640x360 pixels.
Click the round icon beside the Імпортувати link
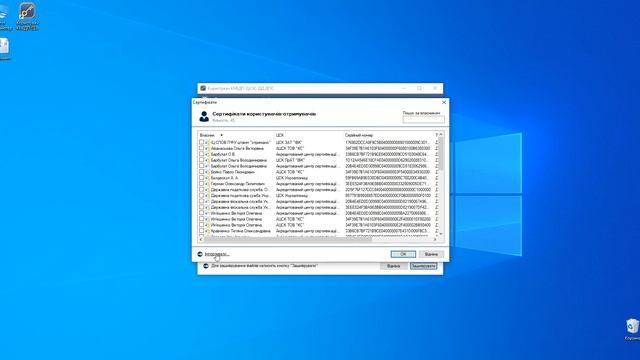200,254
